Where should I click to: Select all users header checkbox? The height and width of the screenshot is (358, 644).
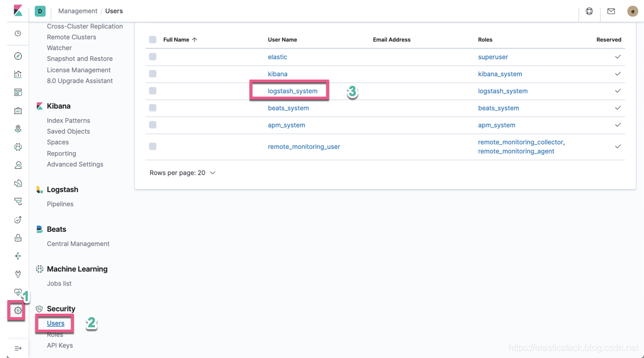(x=153, y=40)
